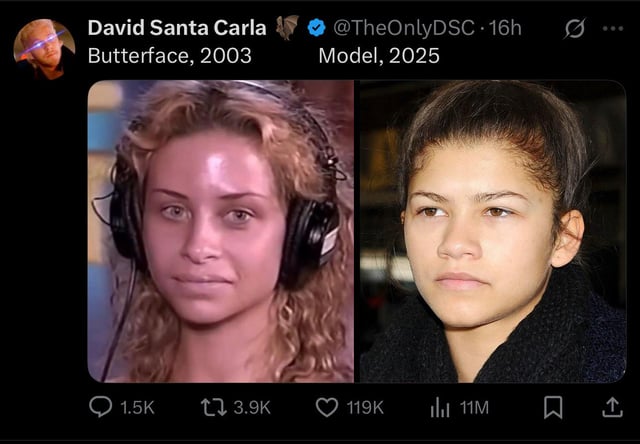The image size is (640, 444).
Task: Click the 11M views count
Action: 474,408
